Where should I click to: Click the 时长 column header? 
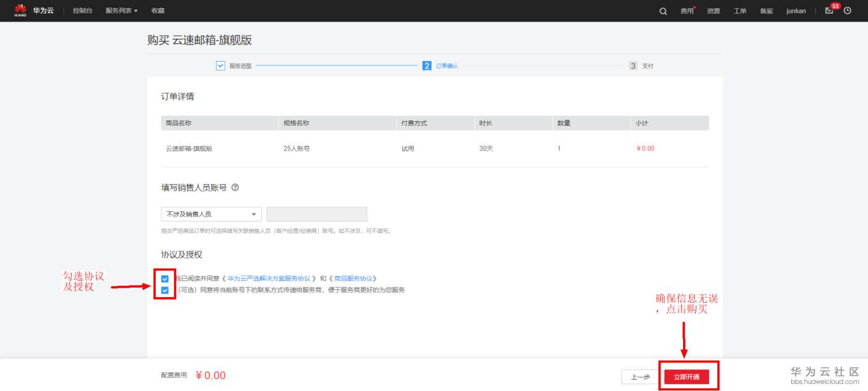tap(486, 123)
